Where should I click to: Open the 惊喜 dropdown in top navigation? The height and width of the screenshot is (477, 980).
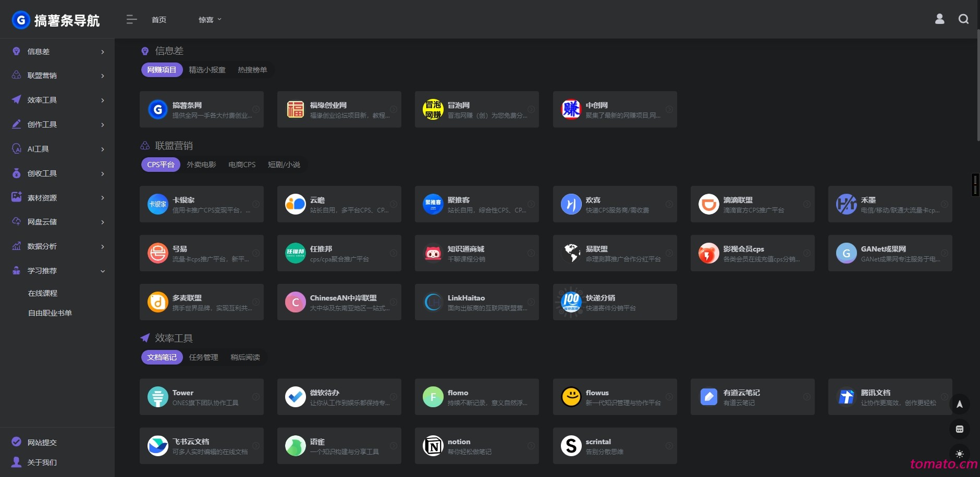tap(210, 20)
